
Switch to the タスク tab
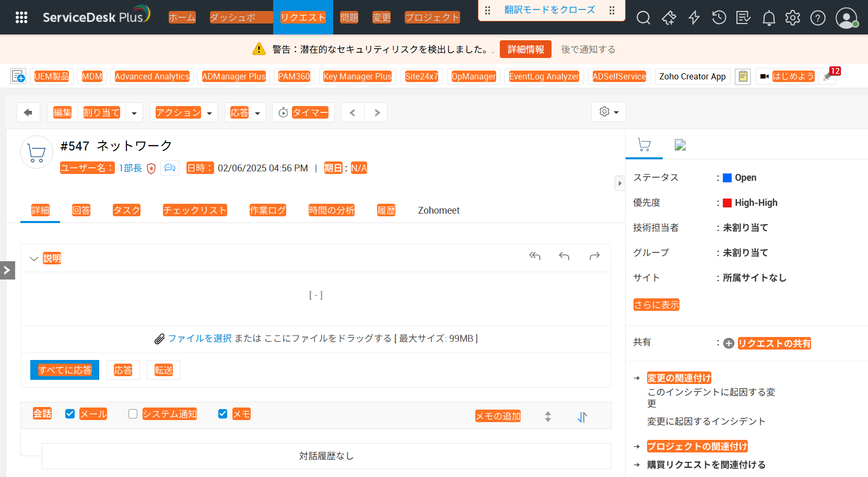click(x=126, y=210)
